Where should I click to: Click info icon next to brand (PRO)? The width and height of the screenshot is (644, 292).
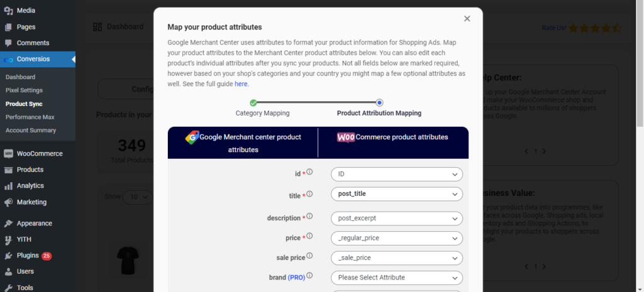point(309,276)
